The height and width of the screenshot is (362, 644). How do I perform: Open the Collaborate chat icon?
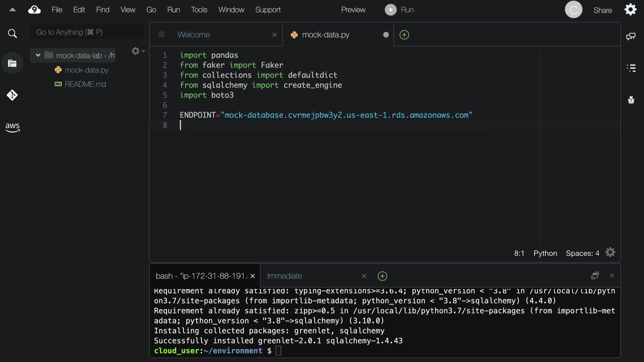pos(631,36)
